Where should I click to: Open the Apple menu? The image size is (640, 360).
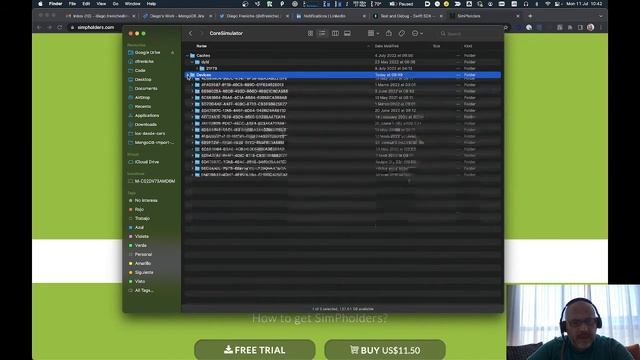(40, 4)
